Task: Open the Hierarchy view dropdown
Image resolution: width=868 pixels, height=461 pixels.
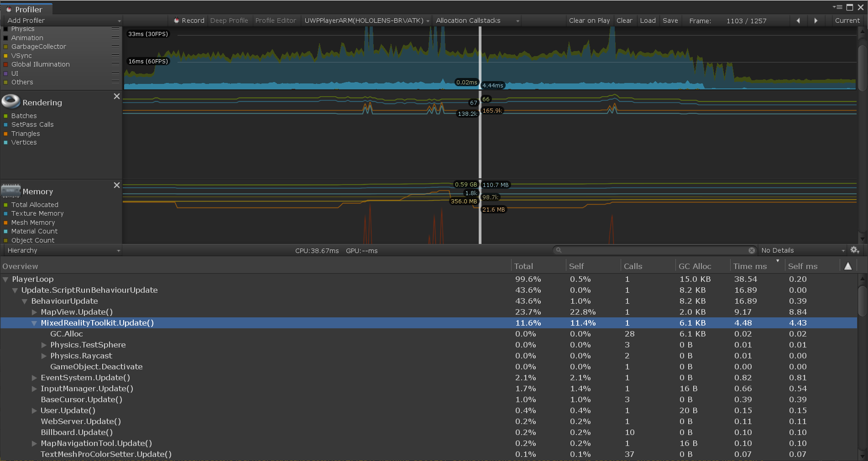Action: click(63, 250)
